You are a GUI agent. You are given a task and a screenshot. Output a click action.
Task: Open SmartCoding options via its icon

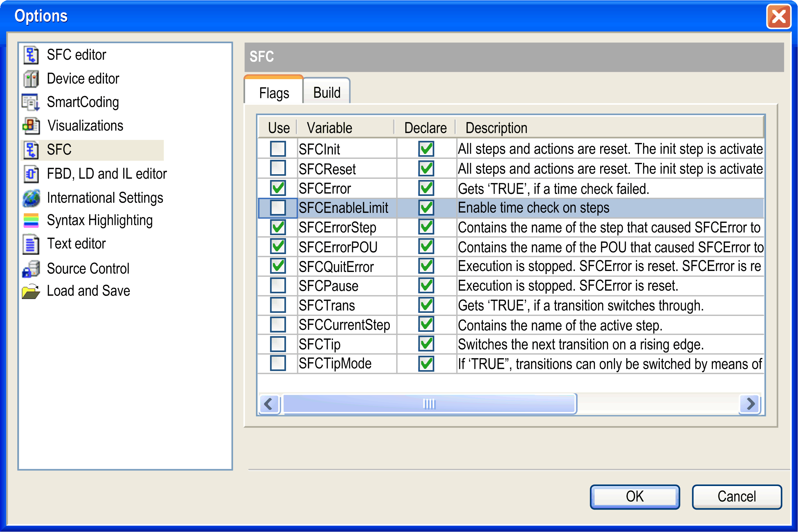point(31,102)
